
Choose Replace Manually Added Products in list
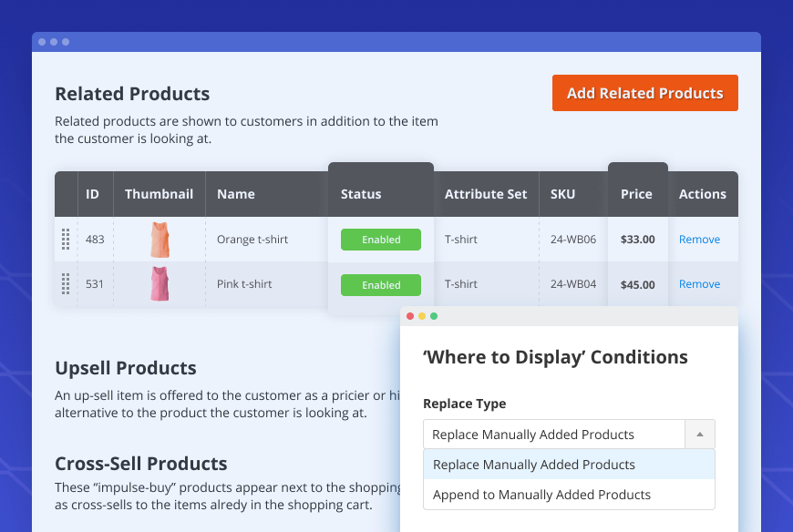pos(534,465)
